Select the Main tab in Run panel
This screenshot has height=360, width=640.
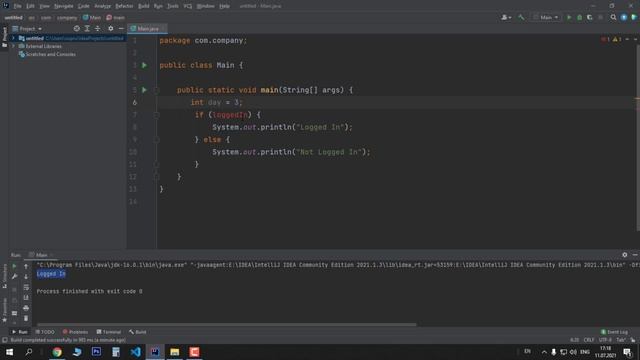pos(40,255)
